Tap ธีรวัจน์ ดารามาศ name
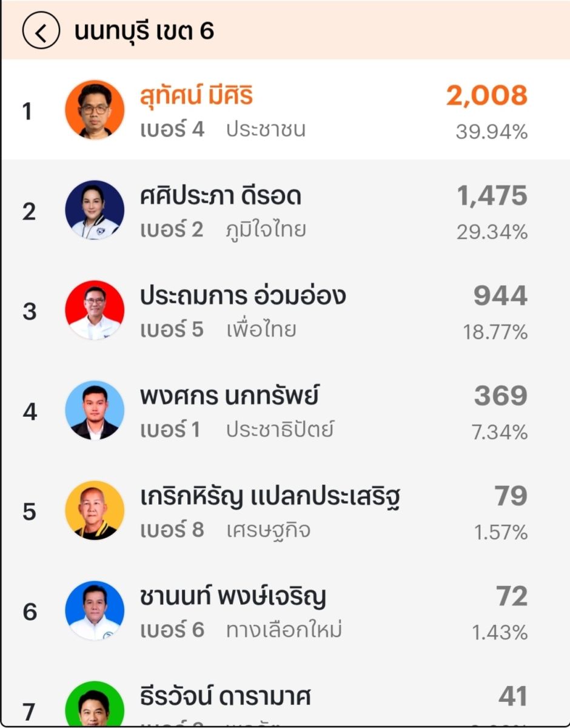 coord(225,696)
